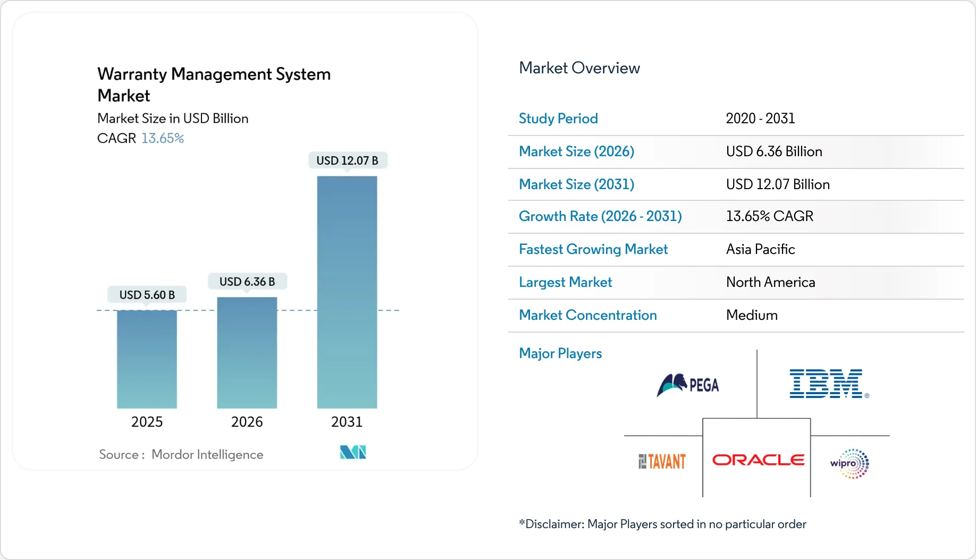The image size is (976, 560).
Task: Open the Wipro logo
Action: pyautogui.click(x=848, y=463)
